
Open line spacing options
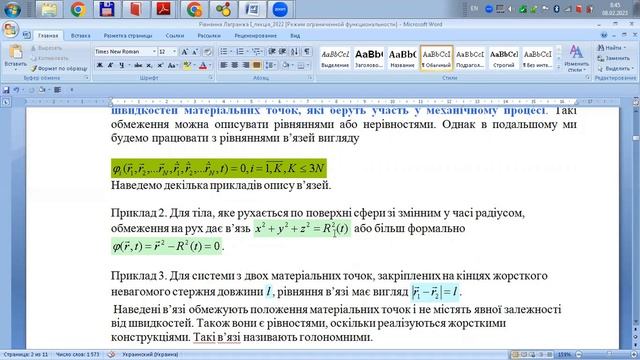270,65
